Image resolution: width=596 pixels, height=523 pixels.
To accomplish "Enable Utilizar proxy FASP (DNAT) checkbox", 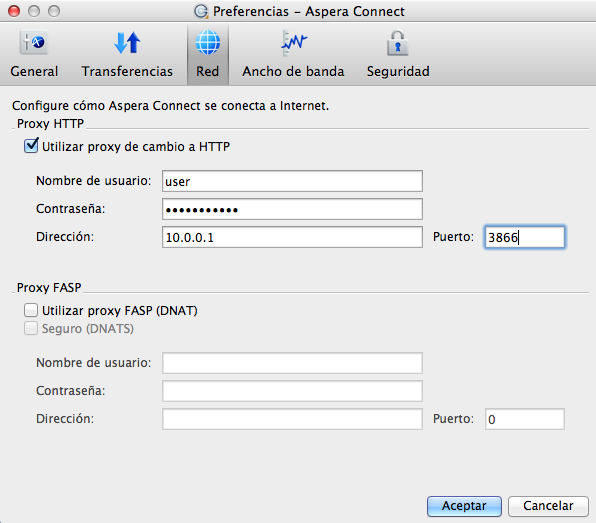I will 31,310.
